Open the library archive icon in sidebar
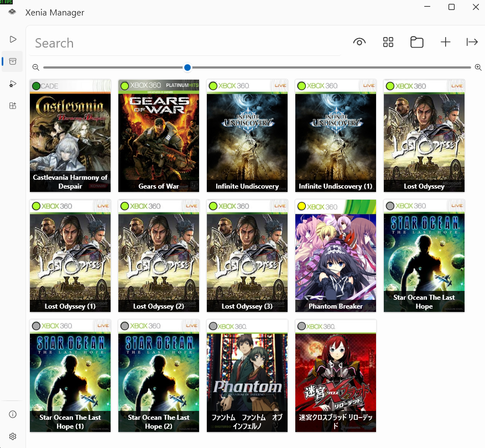Viewport: 485px width, 448px height. click(x=13, y=61)
